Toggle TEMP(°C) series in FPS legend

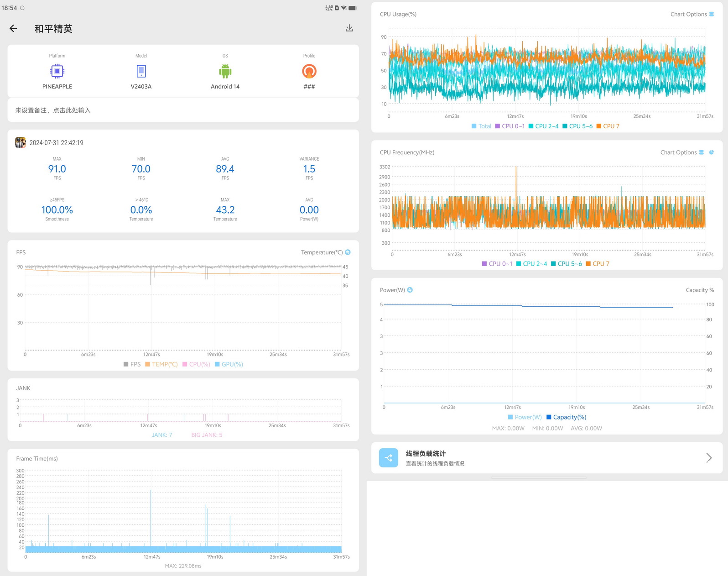(x=161, y=364)
